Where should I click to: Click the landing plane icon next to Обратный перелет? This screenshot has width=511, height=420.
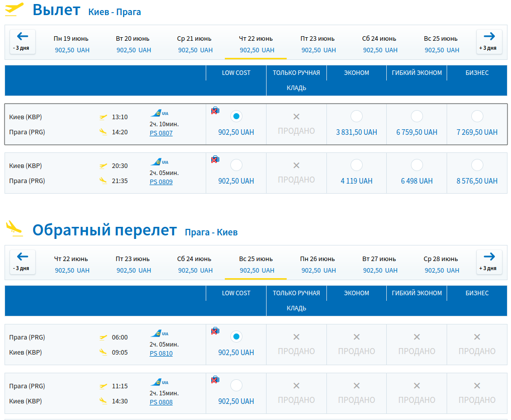coord(15,229)
